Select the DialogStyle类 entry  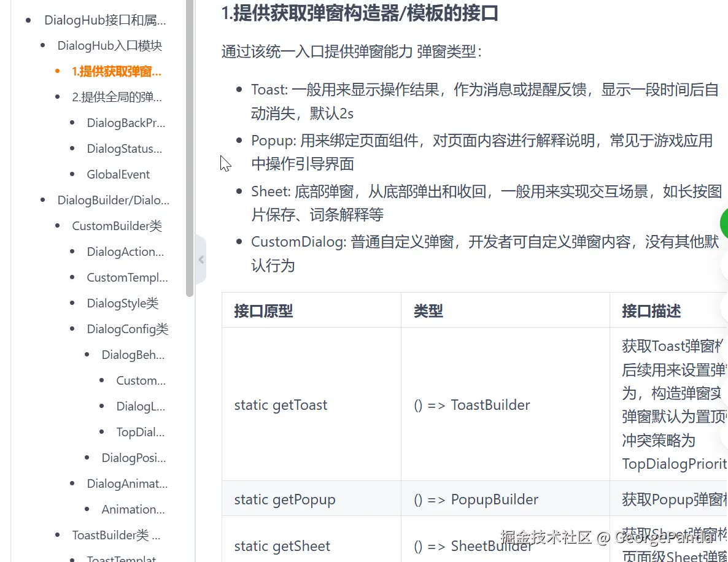point(123,303)
